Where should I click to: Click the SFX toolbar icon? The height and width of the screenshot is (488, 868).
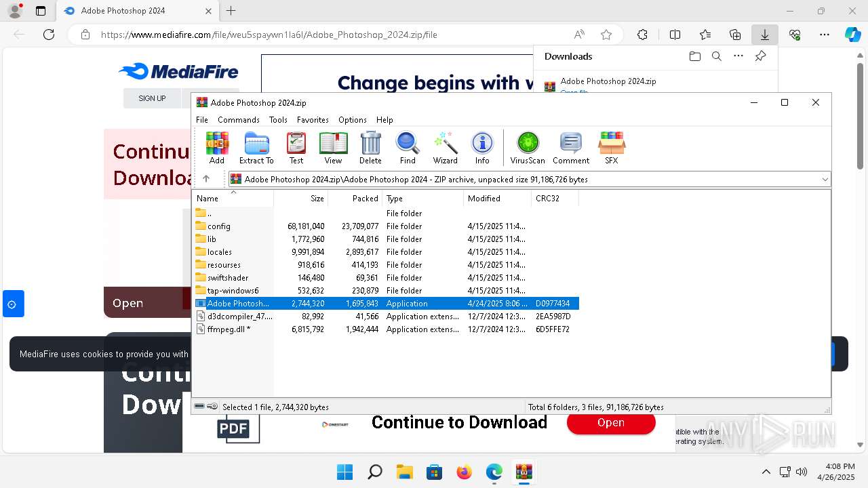coord(612,148)
